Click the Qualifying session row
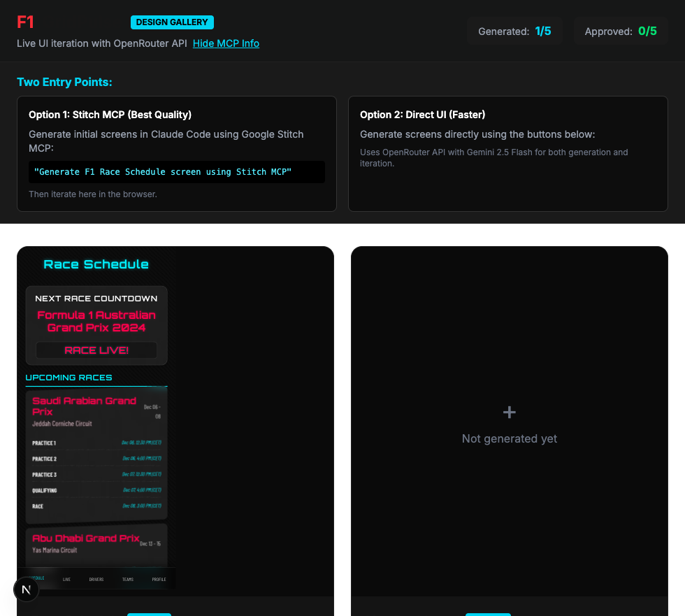This screenshot has height=616, width=685. click(96, 491)
